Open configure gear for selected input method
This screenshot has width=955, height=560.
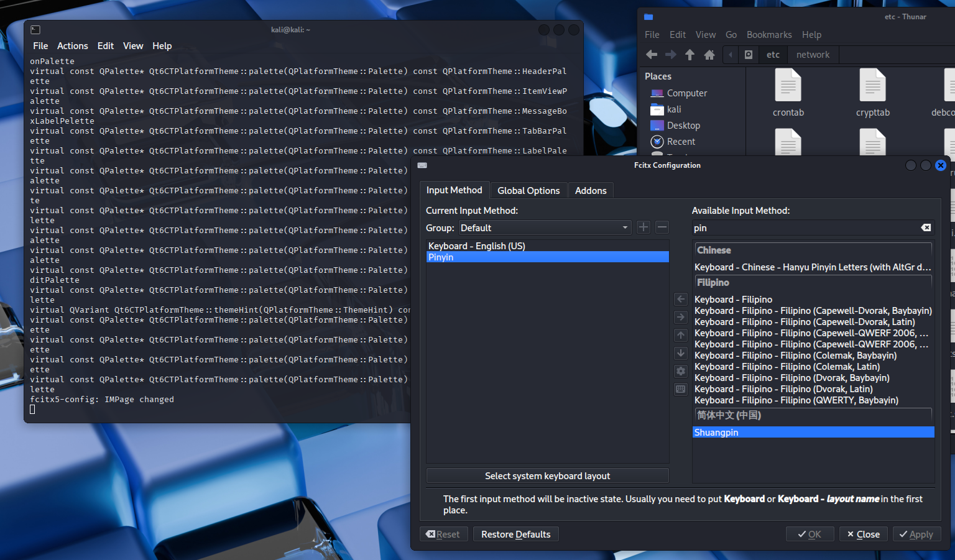[681, 372]
